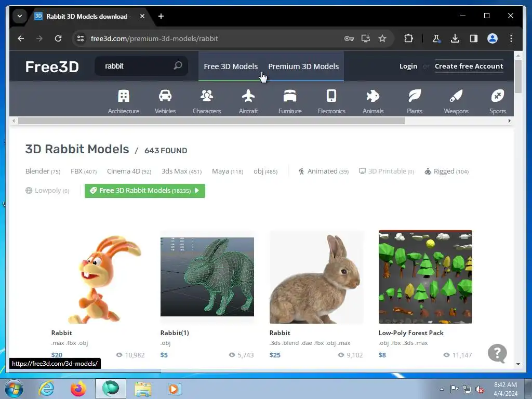Filter by Cinema 4D (92) format
This screenshot has height=399, width=532.
[x=129, y=171]
